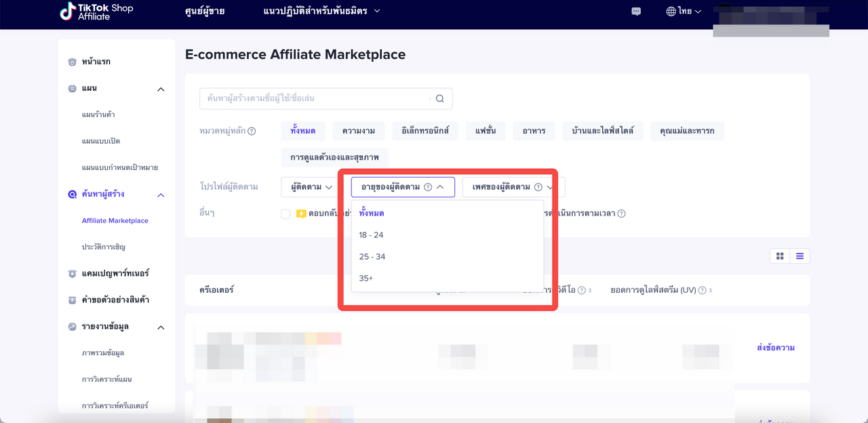Click TikTok Shop Affiliate logo
The height and width of the screenshot is (423, 868).
click(96, 12)
